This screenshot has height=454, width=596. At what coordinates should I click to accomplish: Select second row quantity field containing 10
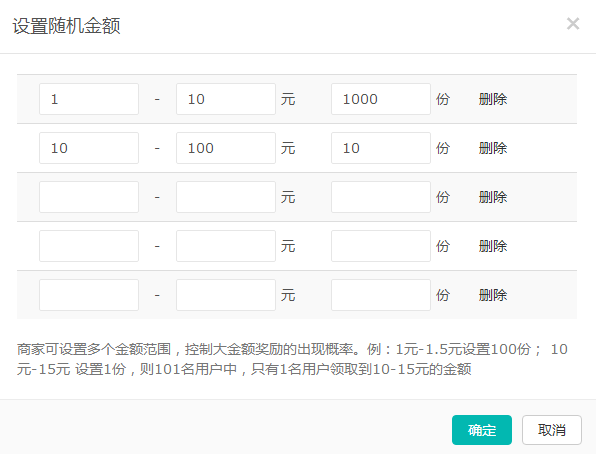click(x=381, y=148)
